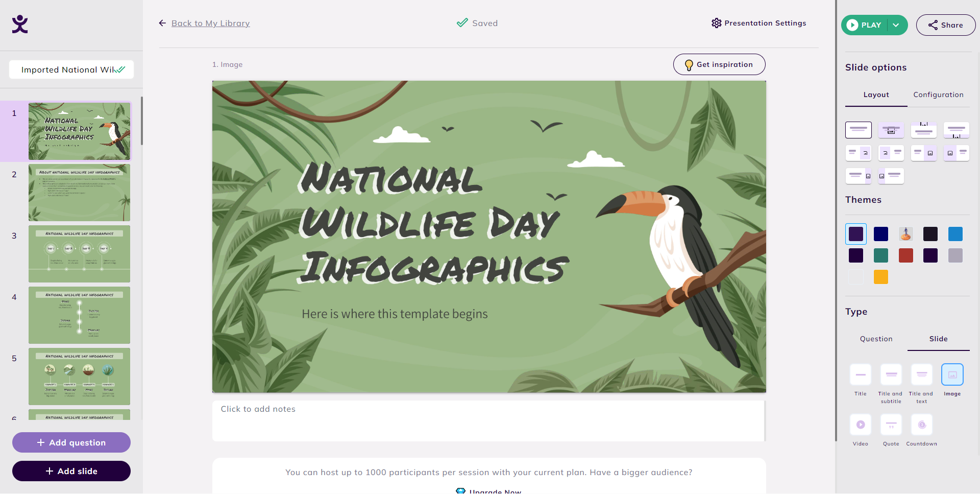Open slide 3 thumbnail in sidebar
The width and height of the screenshot is (980, 494).
point(79,254)
